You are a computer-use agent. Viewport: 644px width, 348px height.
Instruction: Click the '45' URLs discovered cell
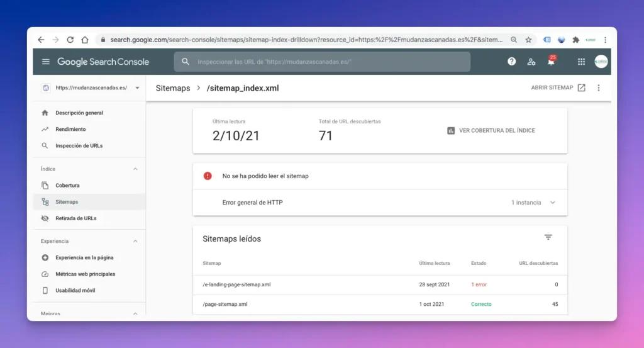pos(555,305)
